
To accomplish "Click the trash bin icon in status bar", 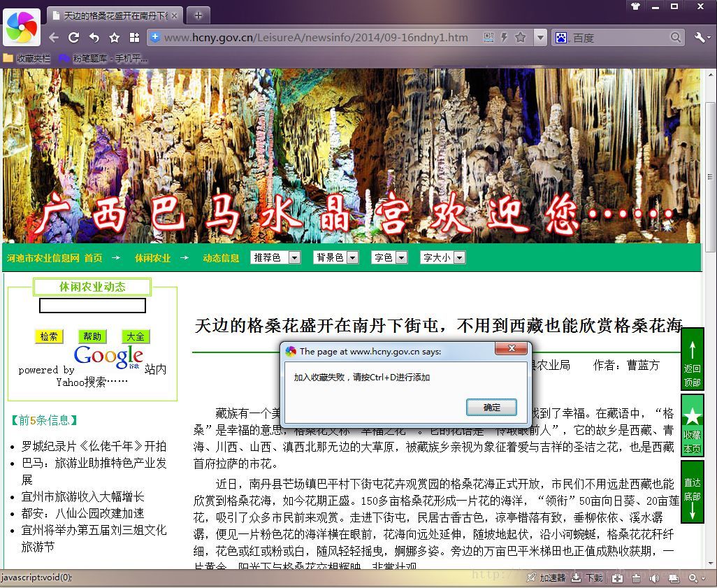I will tap(636, 578).
